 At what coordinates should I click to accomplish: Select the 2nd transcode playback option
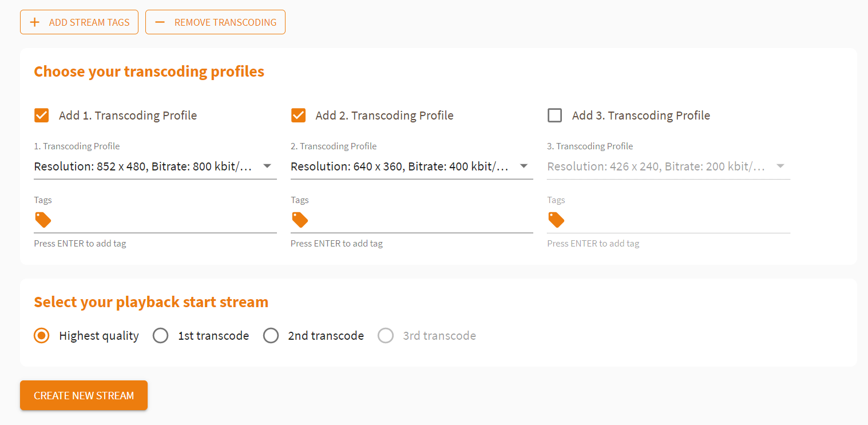coord(271,335)
